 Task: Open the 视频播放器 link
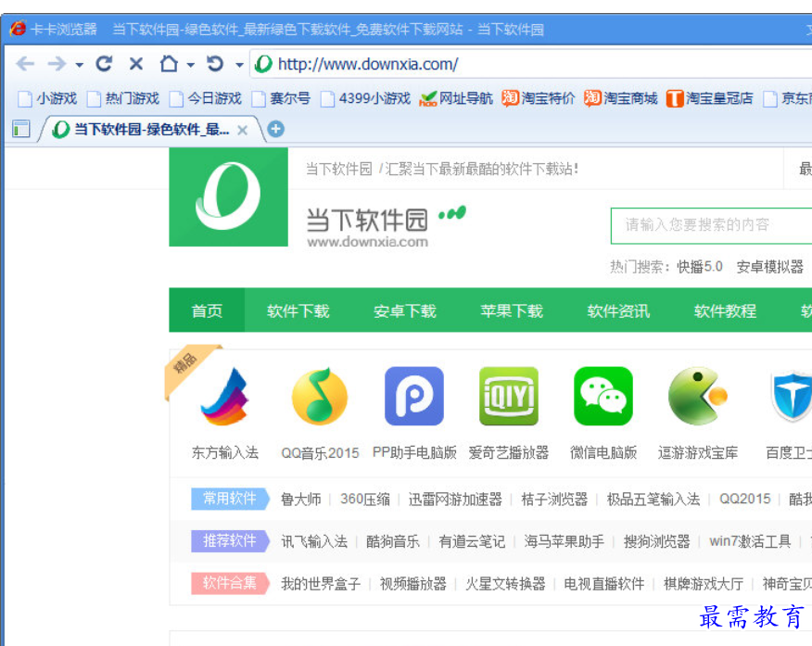click(x=412, y=584)
